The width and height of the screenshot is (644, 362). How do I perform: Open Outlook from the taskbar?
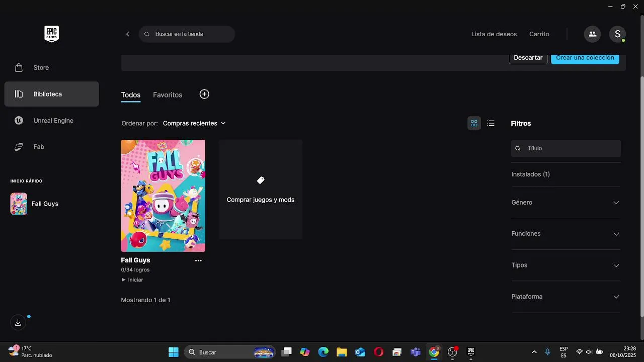click(360, 352)
